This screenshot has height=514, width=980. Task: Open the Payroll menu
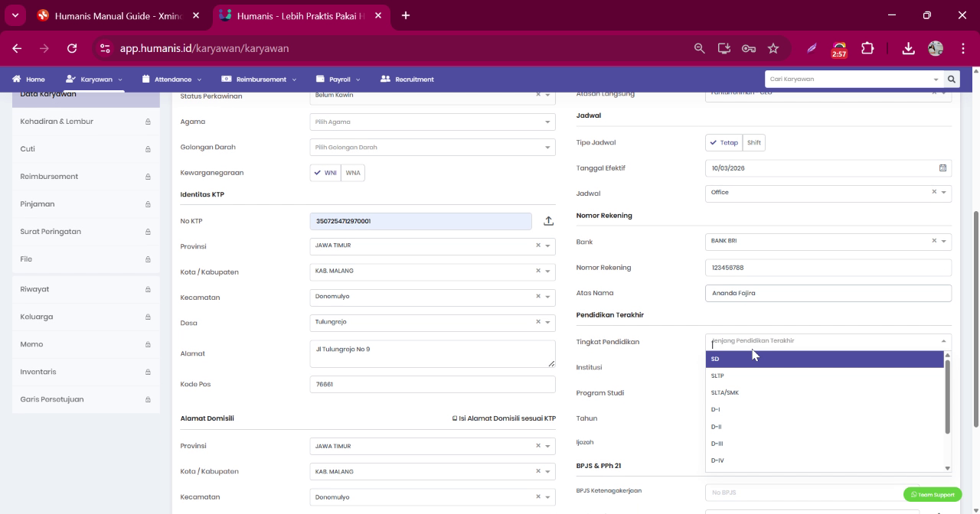point(338,80)
